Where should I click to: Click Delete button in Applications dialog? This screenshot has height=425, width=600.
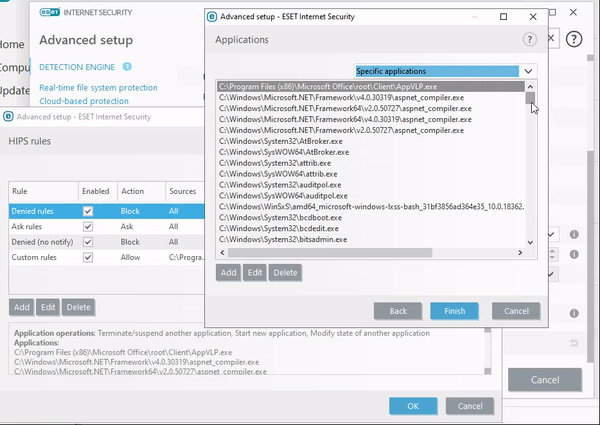click(285, 273)
